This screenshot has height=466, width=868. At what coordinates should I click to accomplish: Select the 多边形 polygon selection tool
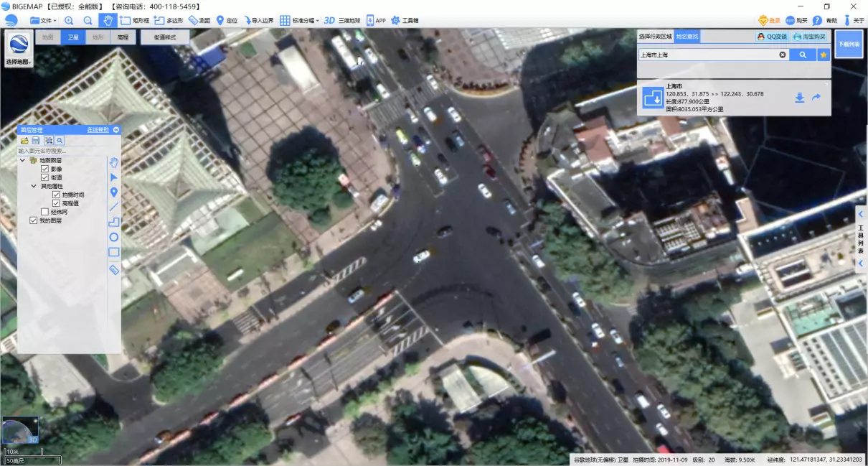pyautogui.click(x=169, y=21)
